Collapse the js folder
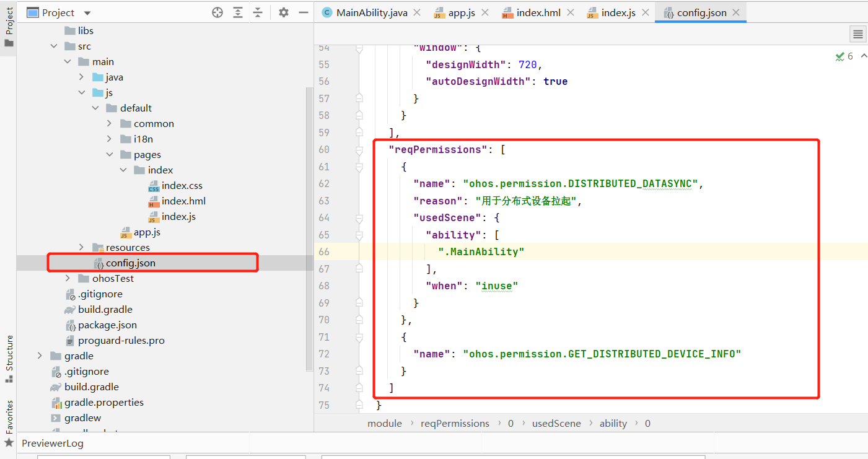The image size is (868, 459). [x=82, y=93]
